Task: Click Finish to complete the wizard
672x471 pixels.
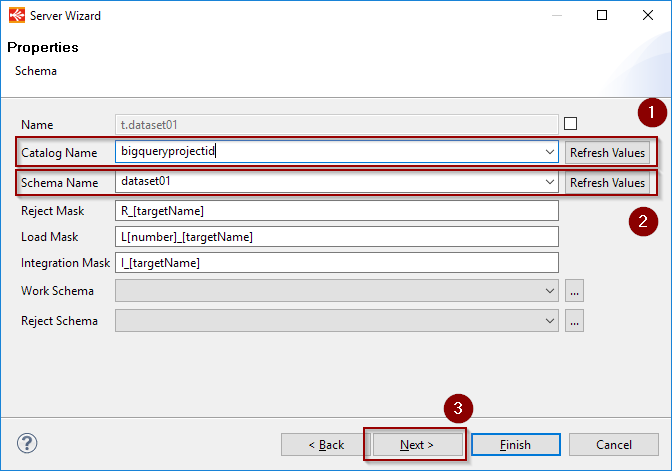Action: pyautogui.click(x=516, y=444)
